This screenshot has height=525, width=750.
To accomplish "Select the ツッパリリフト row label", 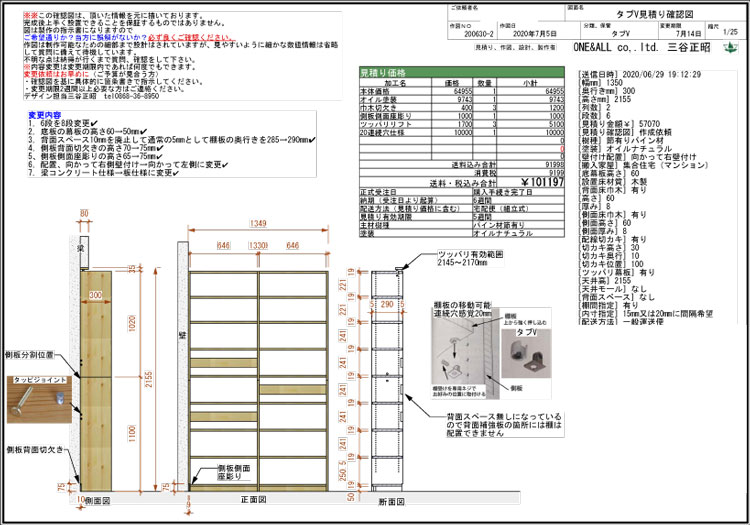I will pyautogui.click(x=386, y=124).
